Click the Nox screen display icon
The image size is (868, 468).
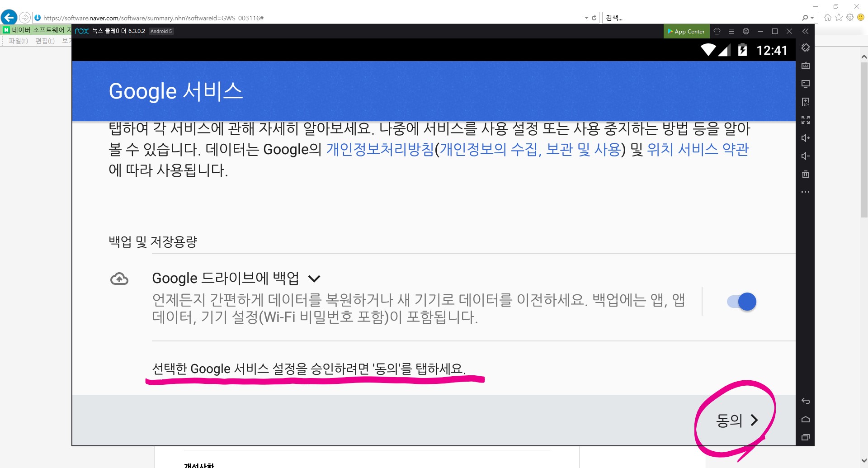(806, 84)
